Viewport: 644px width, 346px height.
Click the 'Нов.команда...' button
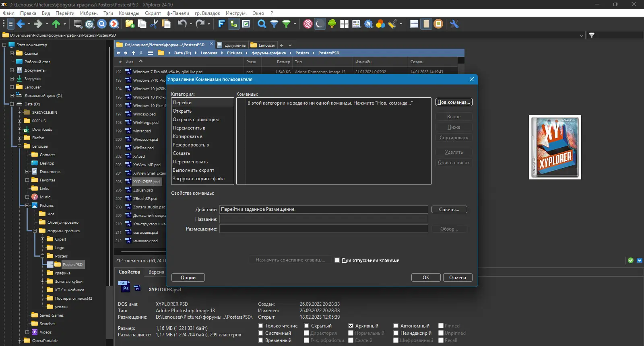[x=454, y=102]
